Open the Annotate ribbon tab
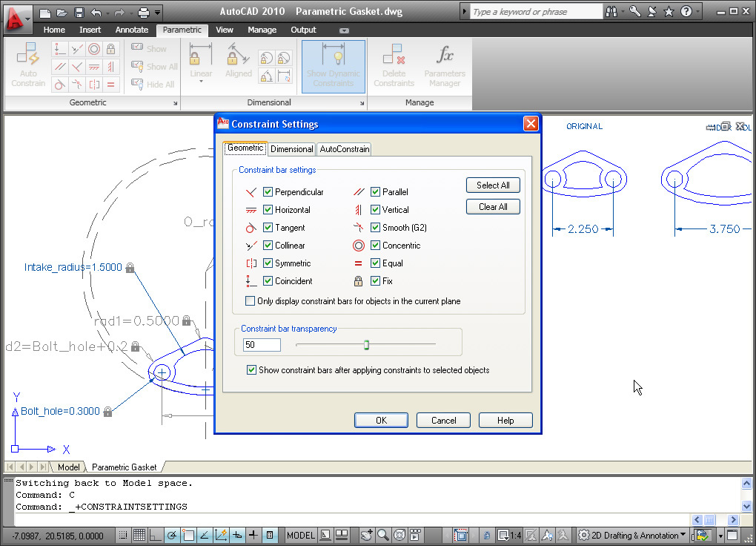The image size is (756, 546). coord(132,30)
